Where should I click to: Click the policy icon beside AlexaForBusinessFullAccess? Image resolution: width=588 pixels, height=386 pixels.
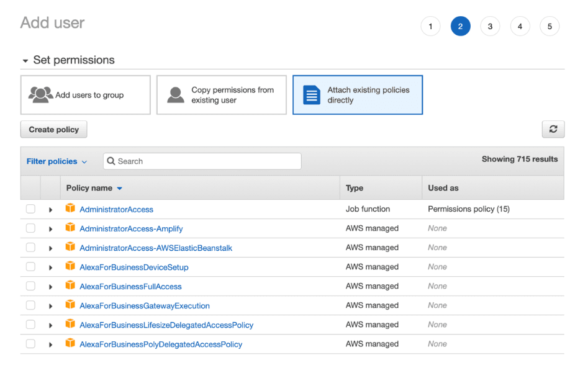(x=70, y=285)
